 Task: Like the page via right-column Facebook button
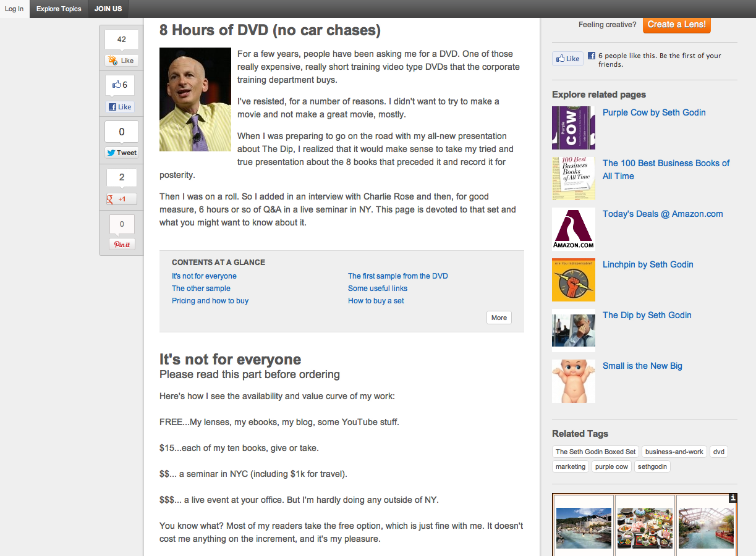click(567, 59)
